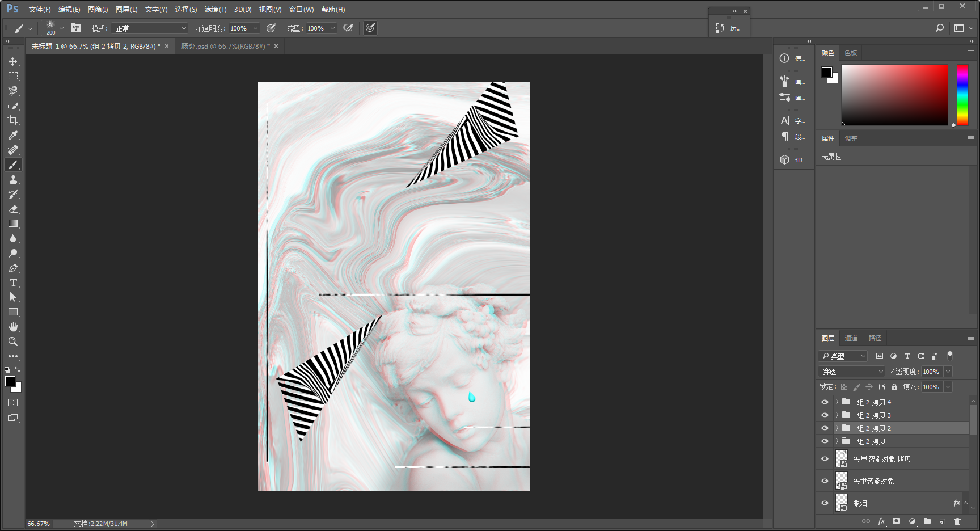
Task: Select the Quick Selection tool
Action: coord(13,106)
